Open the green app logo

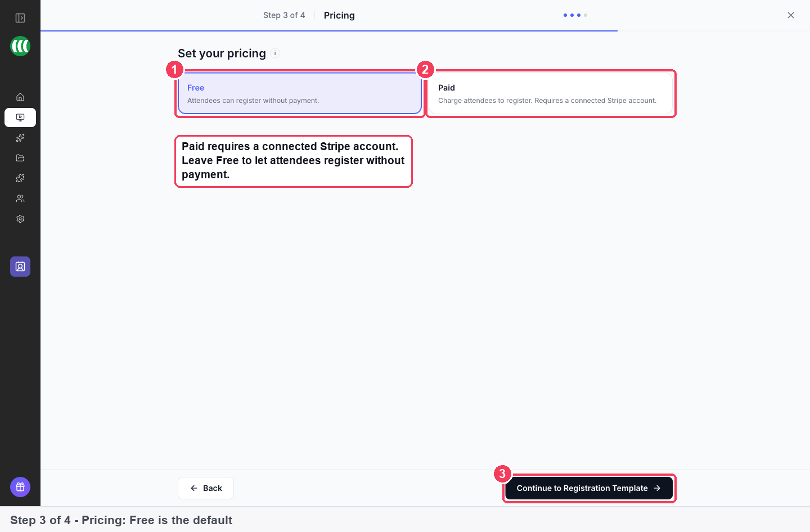(20, 46)
